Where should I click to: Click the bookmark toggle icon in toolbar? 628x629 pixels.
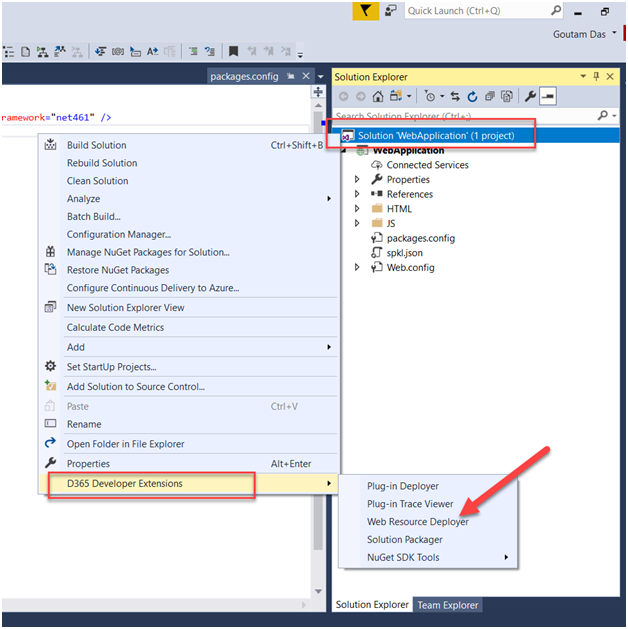pos(233,51)
